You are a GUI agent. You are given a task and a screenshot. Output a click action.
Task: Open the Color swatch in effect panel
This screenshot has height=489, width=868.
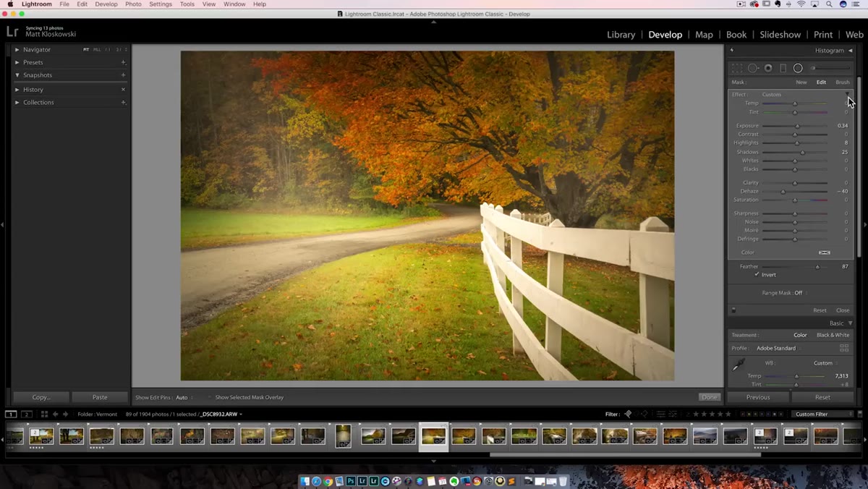click(824, 252)
